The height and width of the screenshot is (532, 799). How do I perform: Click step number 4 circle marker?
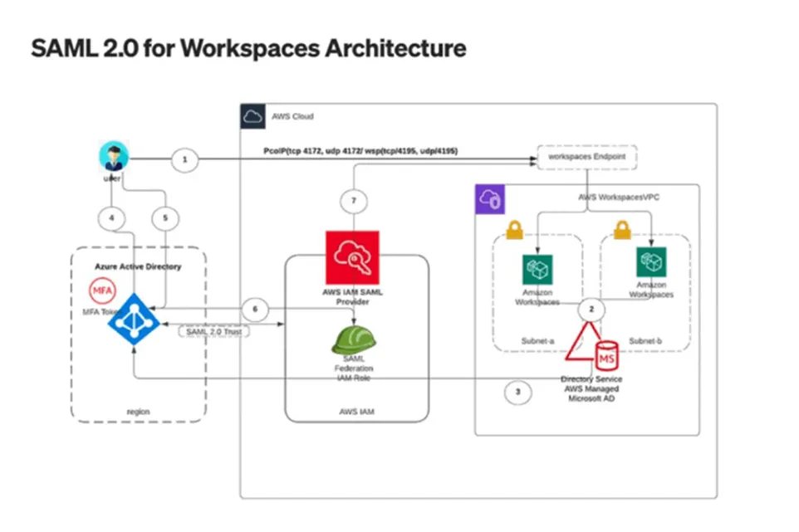(112, 218)
